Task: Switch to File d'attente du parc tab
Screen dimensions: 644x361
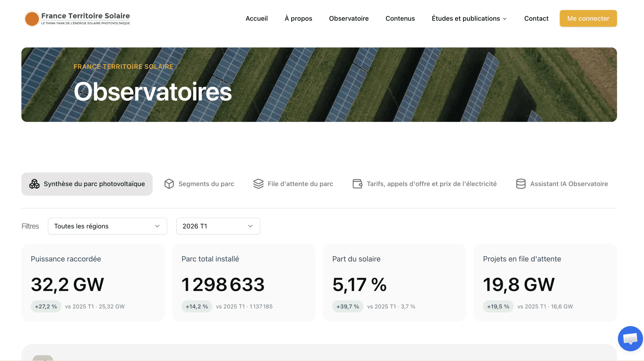Action: pyautogui.click(x=293, y=184)
